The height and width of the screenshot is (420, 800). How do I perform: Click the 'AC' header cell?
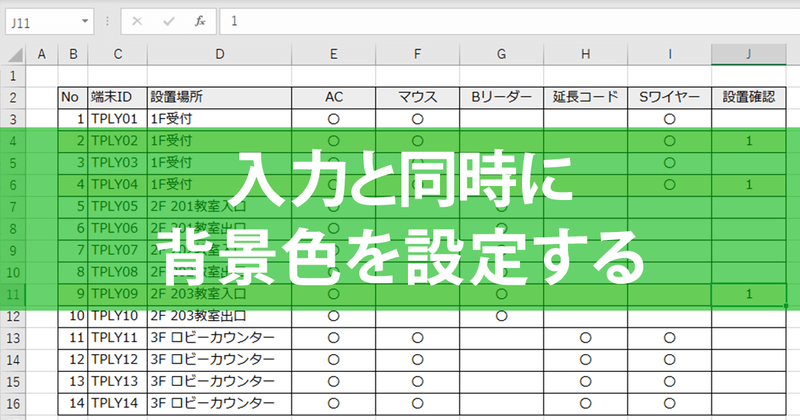(334, 97)
